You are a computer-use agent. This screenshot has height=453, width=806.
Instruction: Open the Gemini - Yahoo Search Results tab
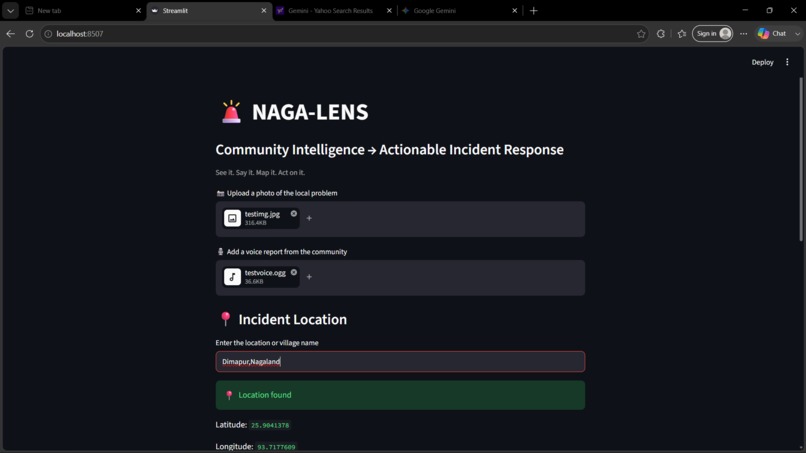[x=334, y=10]
